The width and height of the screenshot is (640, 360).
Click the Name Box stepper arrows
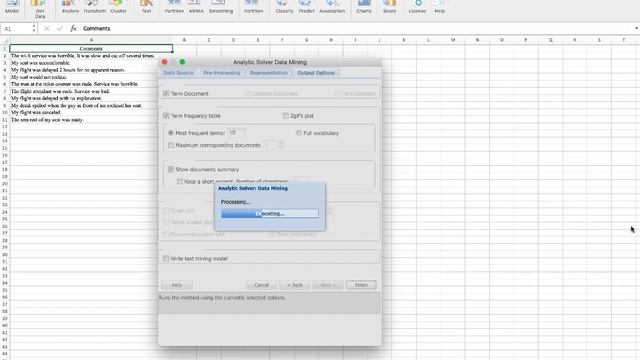pos(34,28)
